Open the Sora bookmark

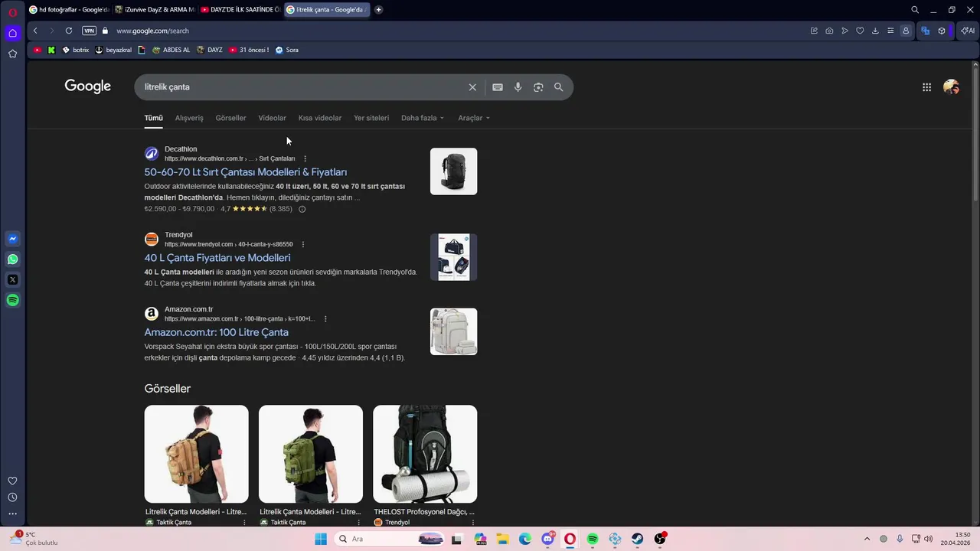286,50
